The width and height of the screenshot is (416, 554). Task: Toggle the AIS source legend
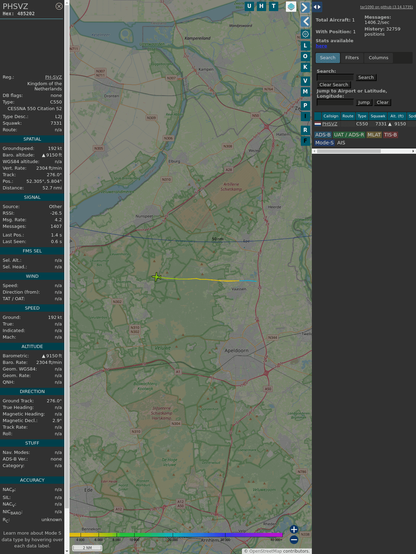tap(341, 143)
